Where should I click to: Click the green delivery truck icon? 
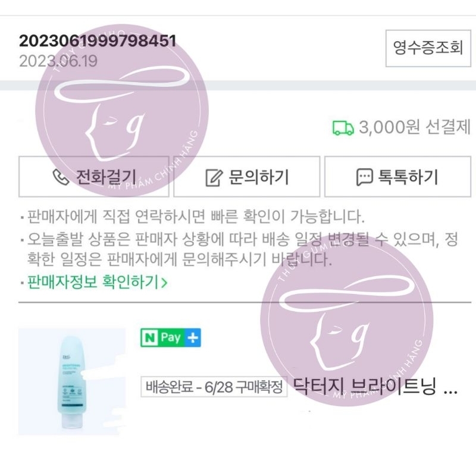point(342,127)
